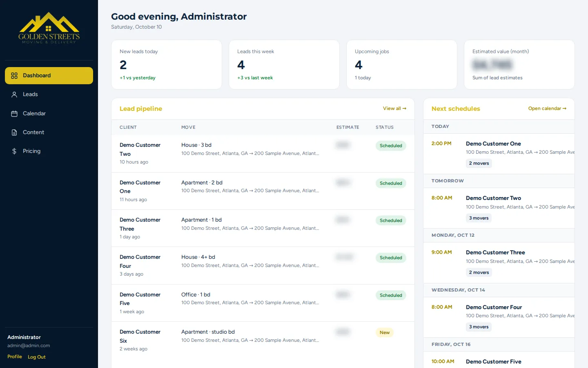Open the Profile link
Image resolution: width=588 pixels, height=368 pixels.
click(15, 357)
